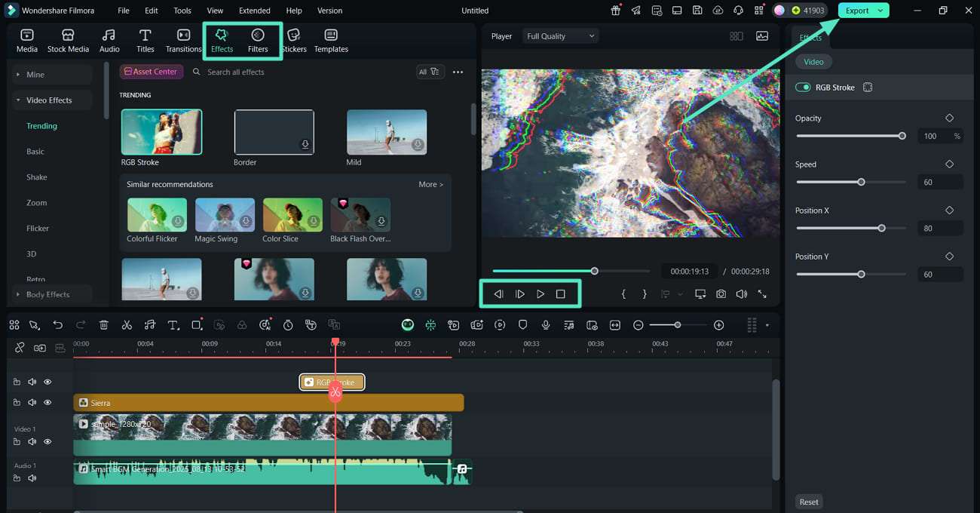
Task: Expand the Mine category
Action: click(53, 75)
